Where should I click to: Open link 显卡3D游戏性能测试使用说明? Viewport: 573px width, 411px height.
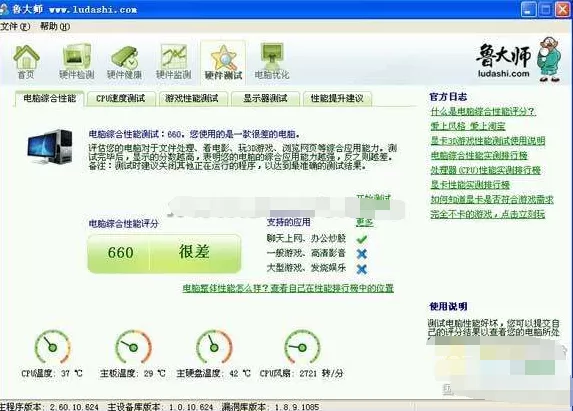[488, 141]
